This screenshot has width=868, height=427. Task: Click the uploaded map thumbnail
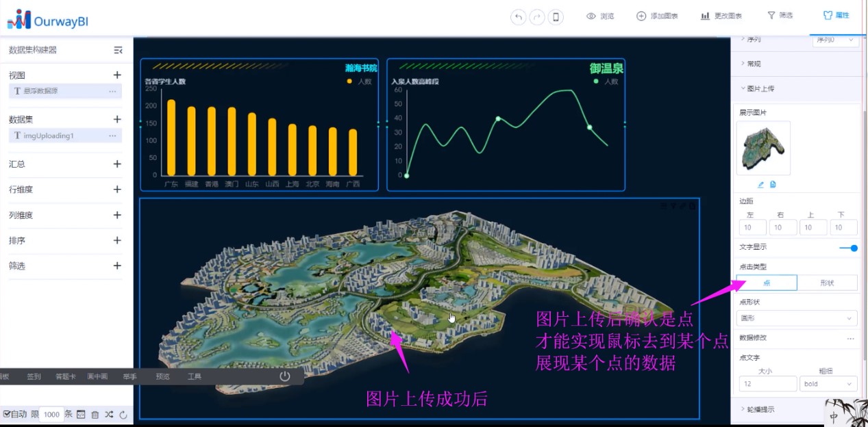763,148
